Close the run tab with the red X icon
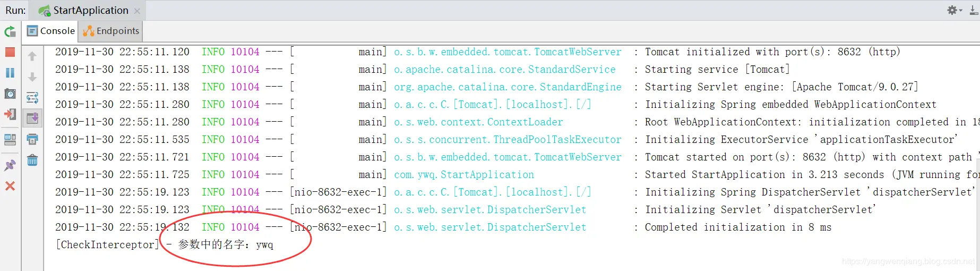Screen dimensions: 980x271 coord(10,186)
